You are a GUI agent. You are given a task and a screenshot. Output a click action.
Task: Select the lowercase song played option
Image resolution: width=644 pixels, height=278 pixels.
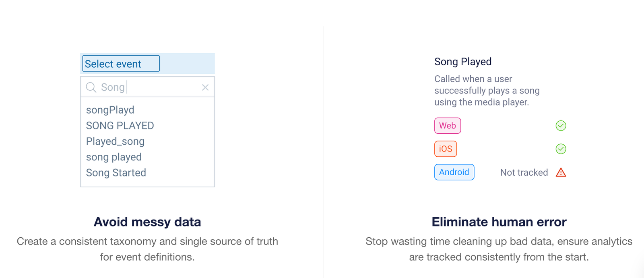[114, 157]
